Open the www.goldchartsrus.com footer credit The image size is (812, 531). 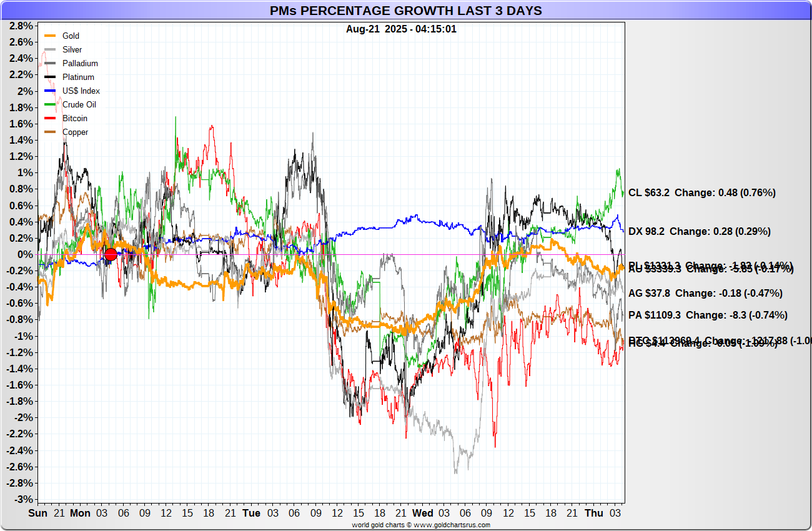452,525
